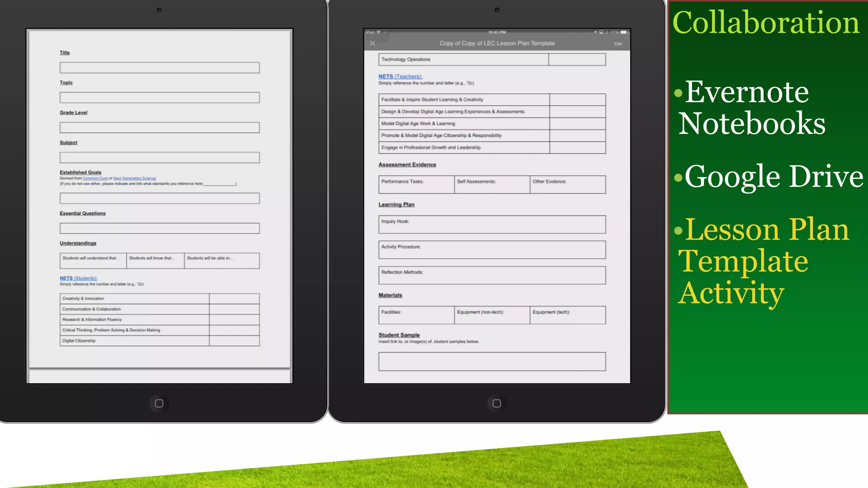Click the Essential Questions input box
This screenshot has height=488, width=868.
pyautogui.click(x=160, y=228)
